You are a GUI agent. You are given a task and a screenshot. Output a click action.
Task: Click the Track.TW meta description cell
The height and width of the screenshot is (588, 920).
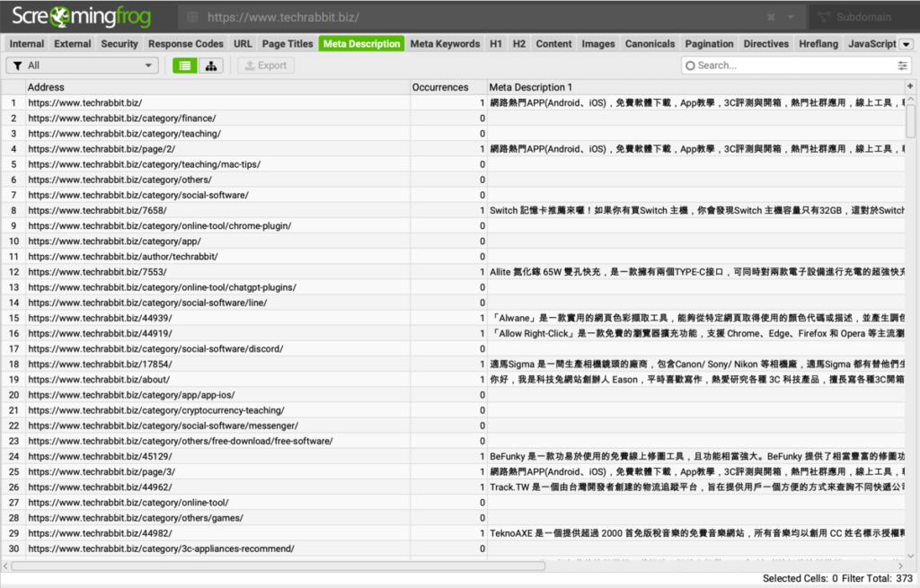(x=696, y=487)
